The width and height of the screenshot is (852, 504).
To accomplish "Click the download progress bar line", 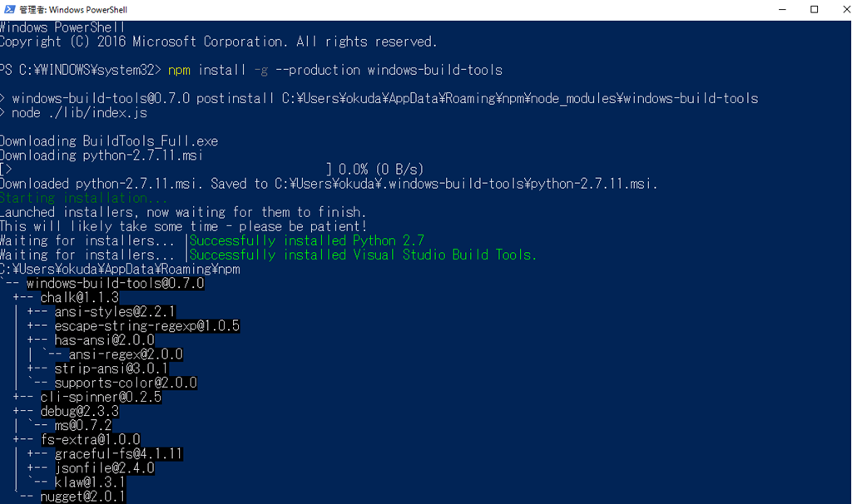I will (212, 170).
